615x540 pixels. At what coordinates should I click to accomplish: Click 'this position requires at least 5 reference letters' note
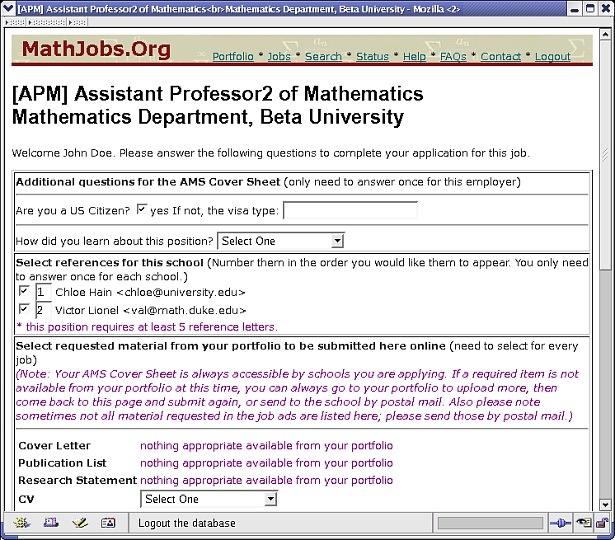click(x=147, y=327)
